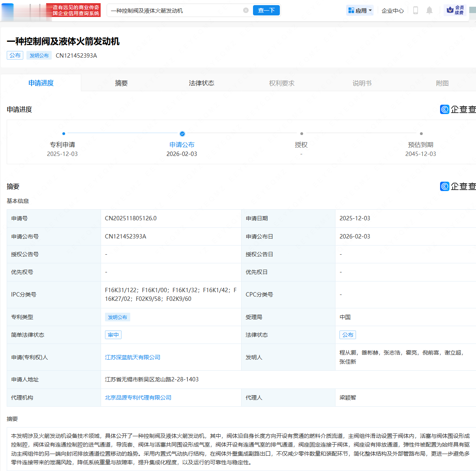Open 北京品源专利代理有限公司 agency link
This screenshot has height=471, width=476.
(x=138, y=398)
